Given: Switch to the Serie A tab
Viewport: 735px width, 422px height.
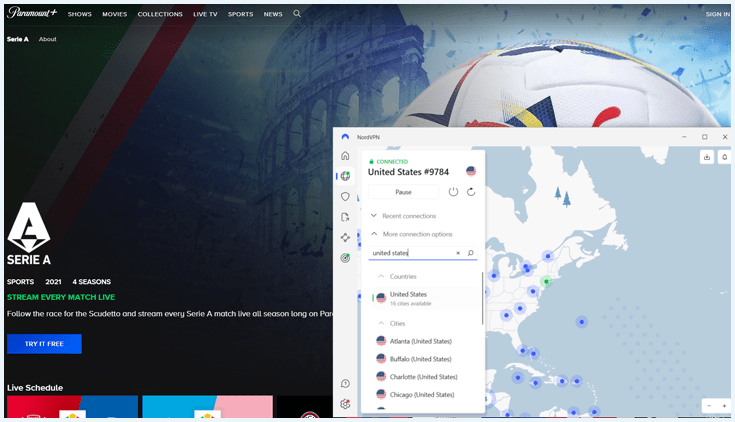Looking at the screenshot, I should click(18, 39).
